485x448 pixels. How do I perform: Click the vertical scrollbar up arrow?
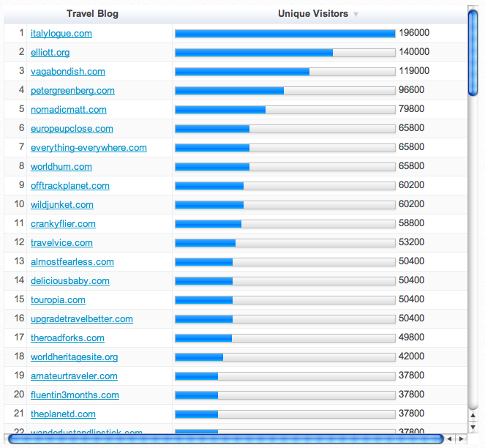click(x=473, y=416)
